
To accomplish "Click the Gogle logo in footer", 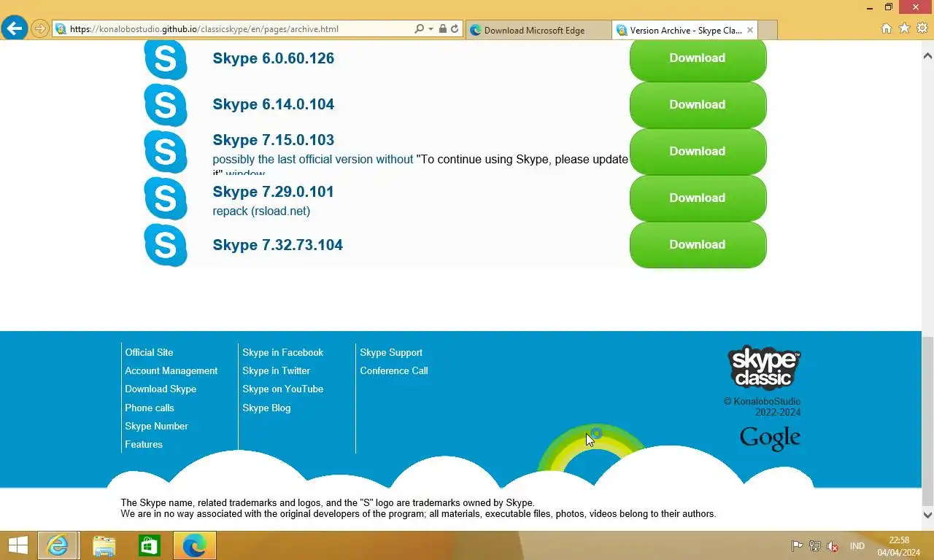I will 770,438.
